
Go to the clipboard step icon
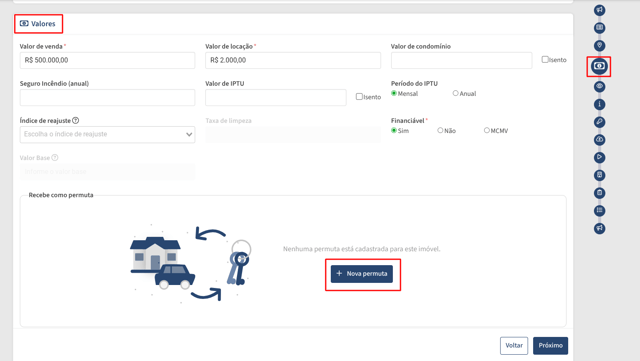[x=599, y=193]
